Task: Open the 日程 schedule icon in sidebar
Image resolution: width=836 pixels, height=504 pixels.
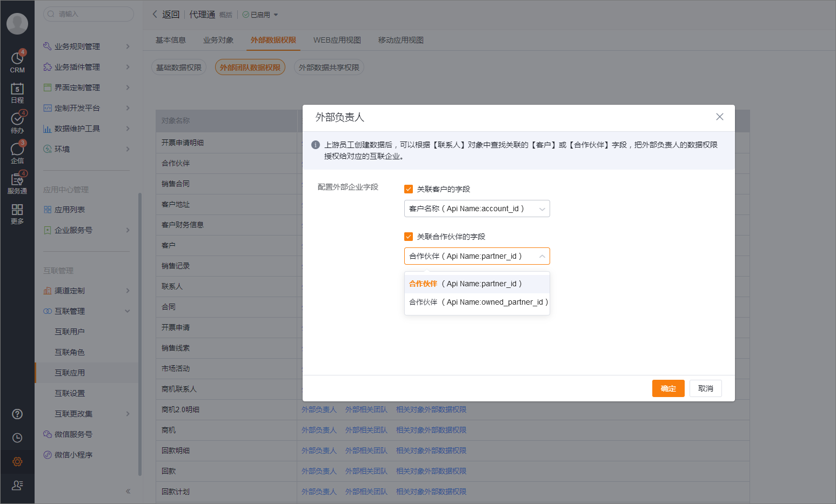Action: [x=17, y=93]
